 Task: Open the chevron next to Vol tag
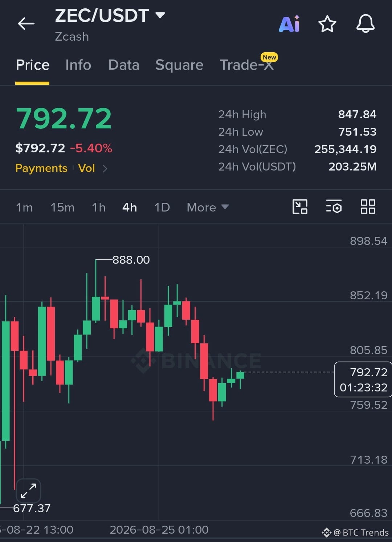(x=105, y=168)
